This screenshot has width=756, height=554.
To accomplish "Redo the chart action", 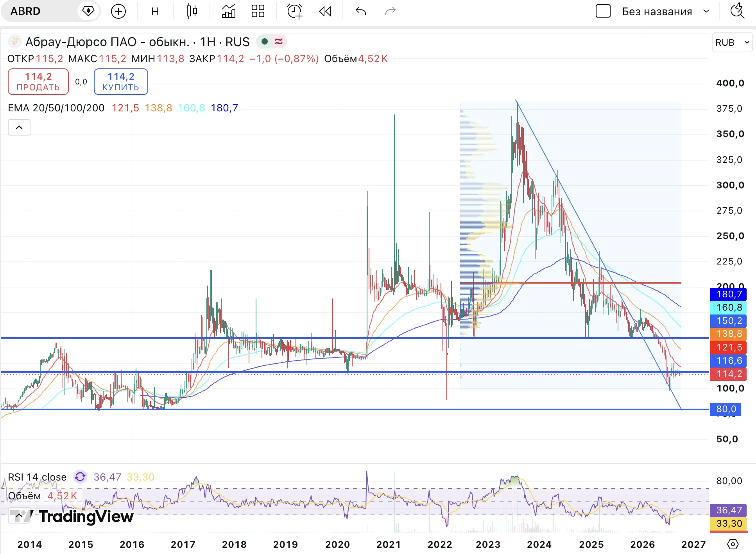I will coord(390,11).
